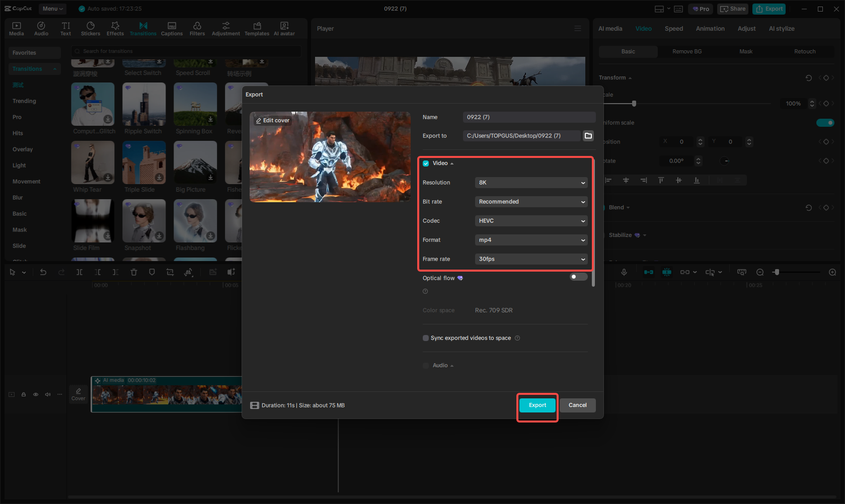Click Edit cover on the thumbnail
Screen dimensions: 845x504
272,121
